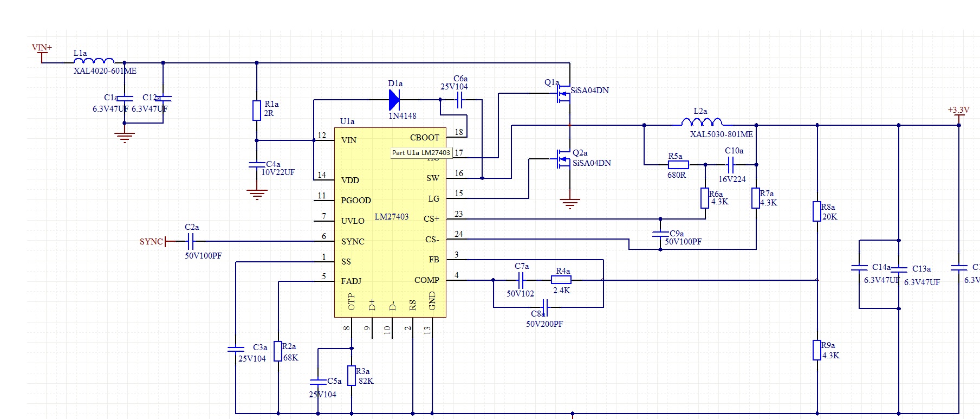
Task: Select capacitor C13a symbol
Action: click(x=899, y=269)
